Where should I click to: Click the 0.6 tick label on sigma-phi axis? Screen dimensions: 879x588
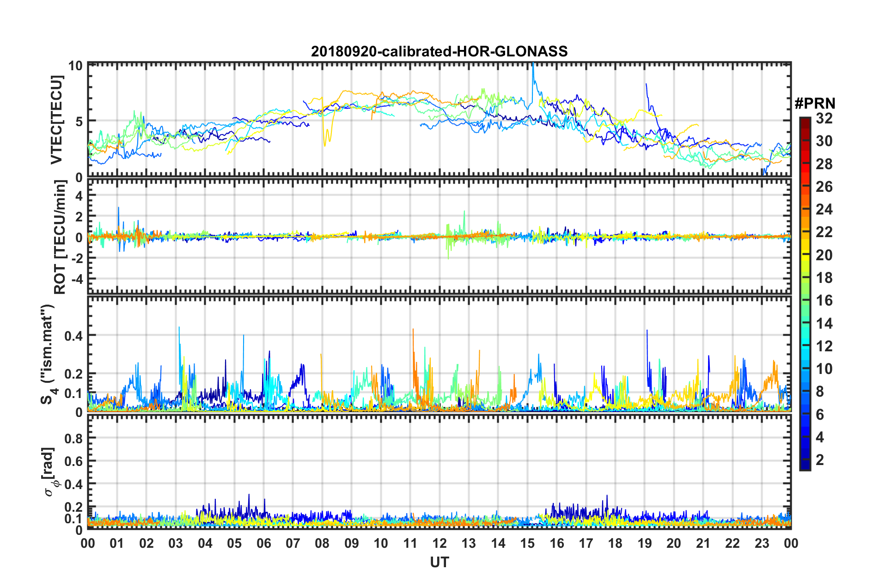pos(73,461)
